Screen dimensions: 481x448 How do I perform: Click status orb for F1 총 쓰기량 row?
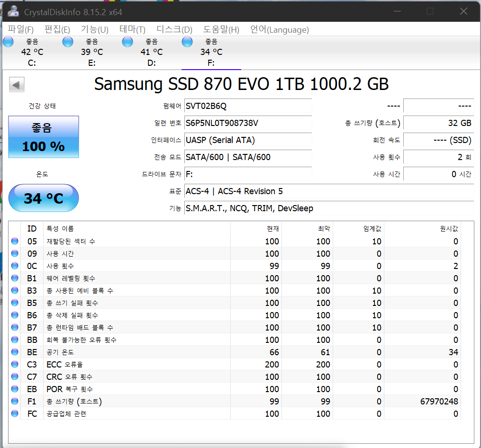click(x=15, y=402)
